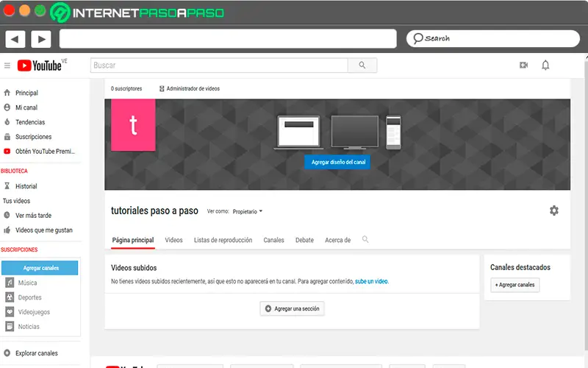
Task: Click the pink 't' channel avatar
Action: 133,125
